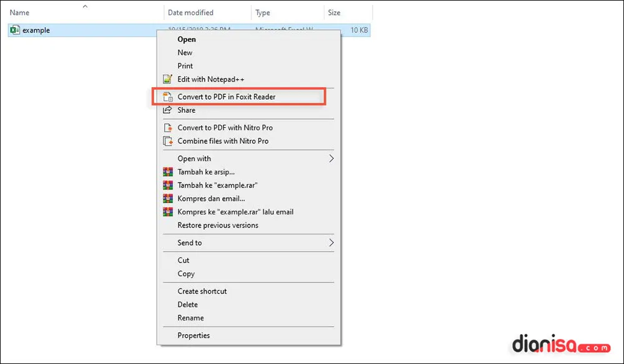Select 'Print' from the context menu

point(185,65)
